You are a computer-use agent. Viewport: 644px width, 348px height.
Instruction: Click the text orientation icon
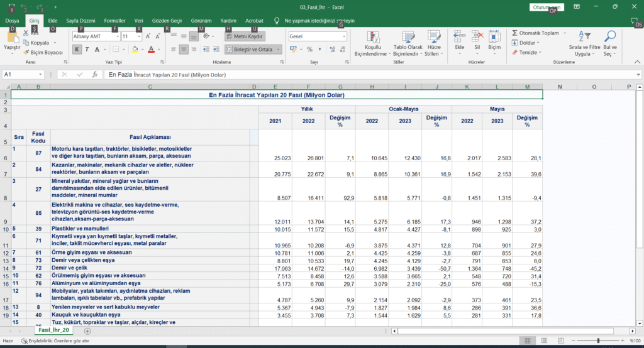click(206, 36)
